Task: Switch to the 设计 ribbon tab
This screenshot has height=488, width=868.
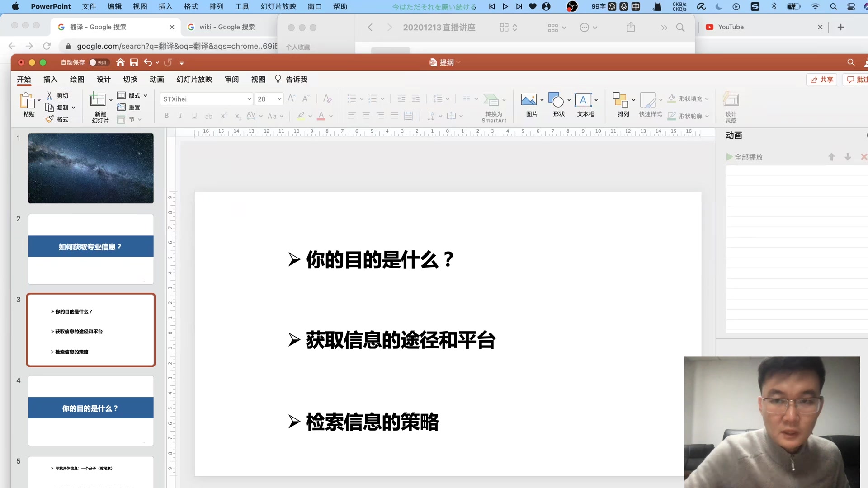Action: pyautogui.click(x=104, y=80)
